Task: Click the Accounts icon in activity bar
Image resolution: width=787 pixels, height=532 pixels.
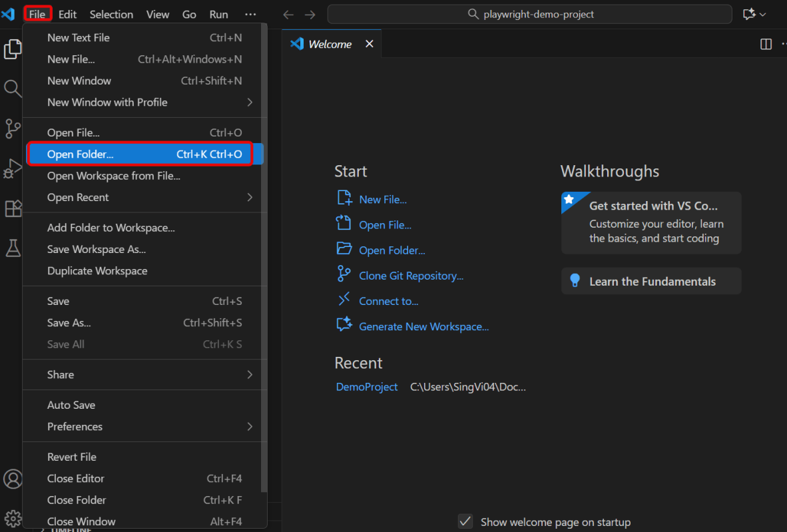Action: coord(13,479)
